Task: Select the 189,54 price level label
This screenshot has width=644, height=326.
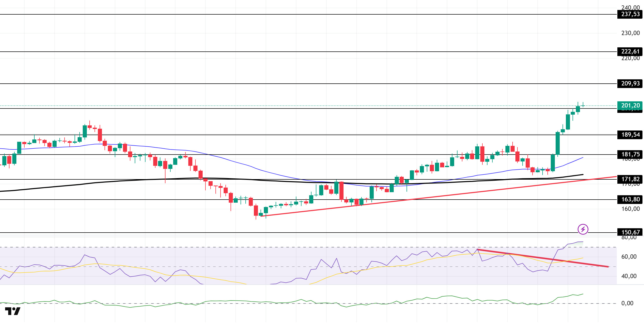Action: (630, 135)
